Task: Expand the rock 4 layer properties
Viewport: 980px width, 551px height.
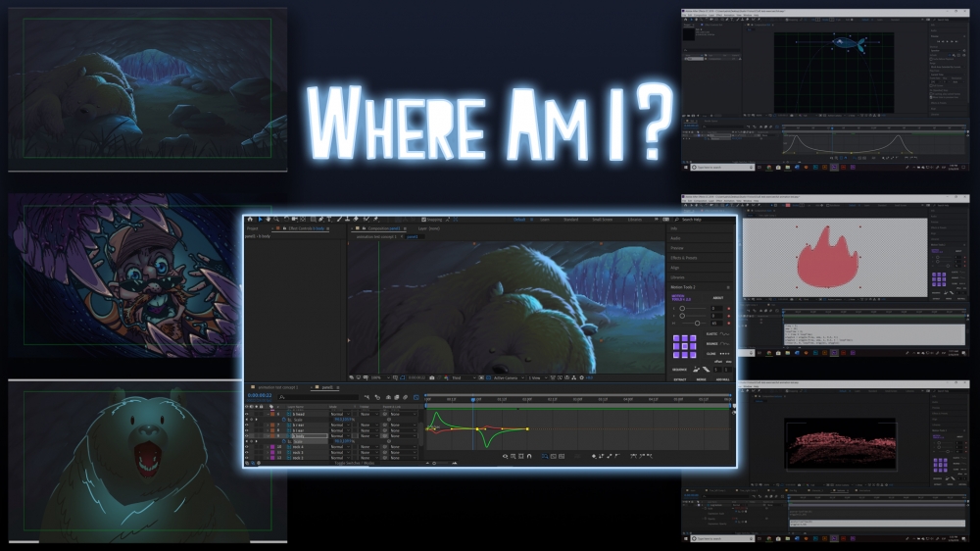Action: [x=268, y=446]
